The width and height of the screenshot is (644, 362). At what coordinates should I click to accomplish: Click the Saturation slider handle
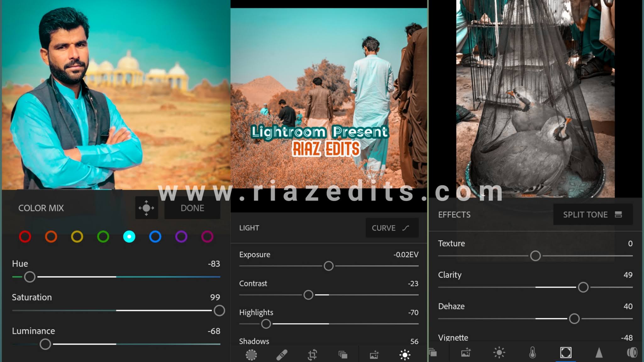coord(219,310)
